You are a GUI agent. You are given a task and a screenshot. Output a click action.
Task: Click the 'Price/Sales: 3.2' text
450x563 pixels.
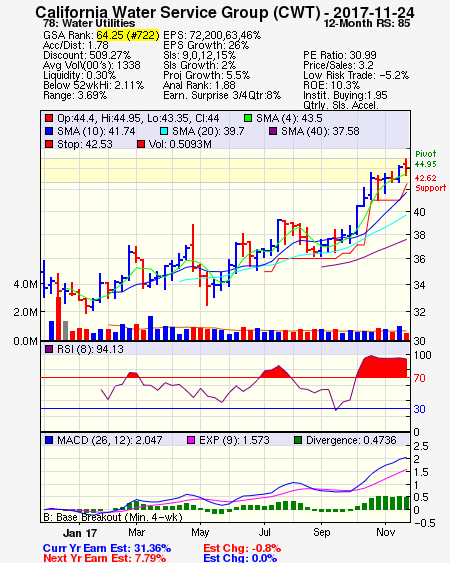[338, 65]
